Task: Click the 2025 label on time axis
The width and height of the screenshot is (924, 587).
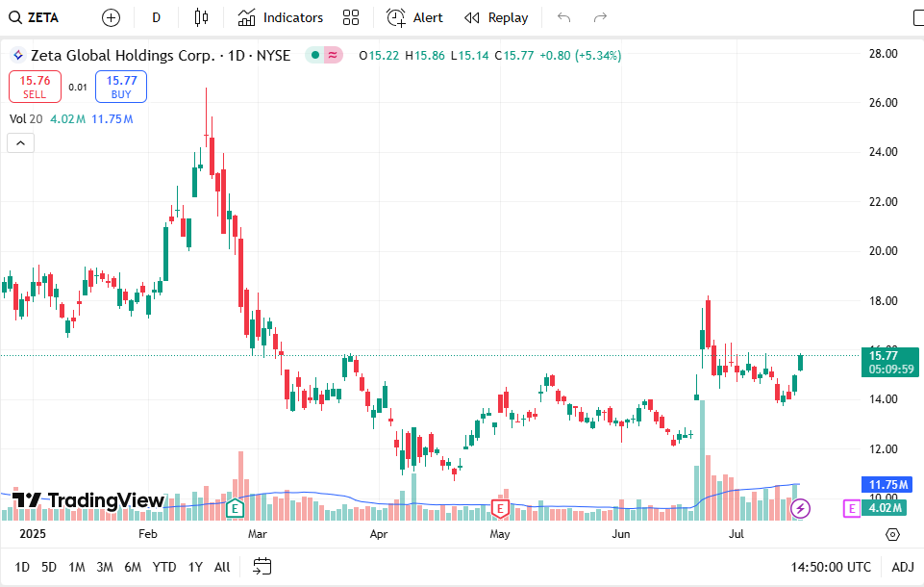Action: [33, 534]
